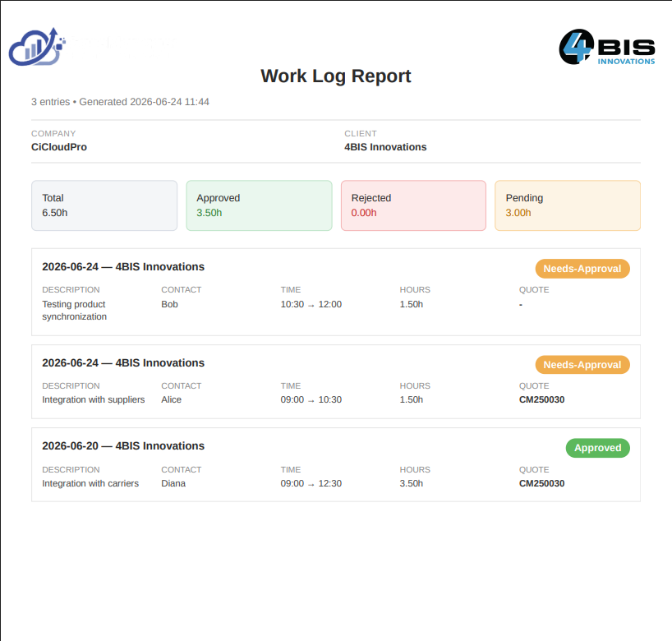The height and width of the screenshot is (641, 672).
Task: Click the CLIENT label
Action: pyautogui.click(x=361, y=133)
